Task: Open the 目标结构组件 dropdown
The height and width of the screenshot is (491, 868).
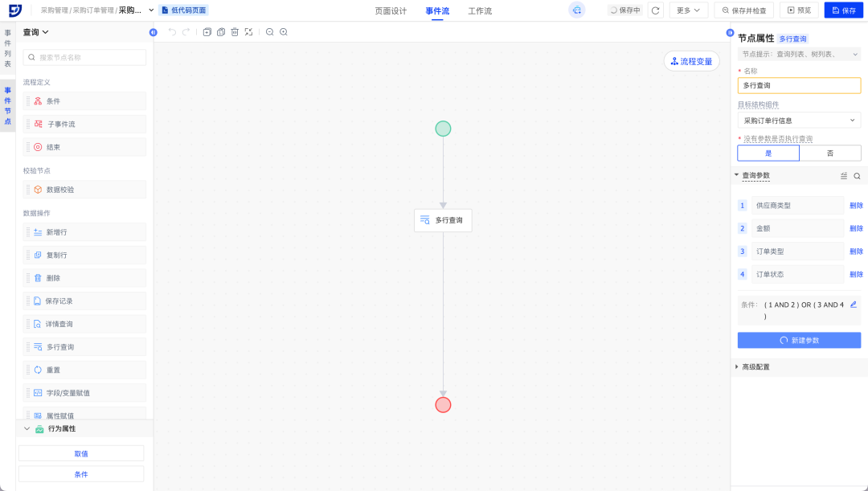Action: pyautogui.click(x=799, y=121)
